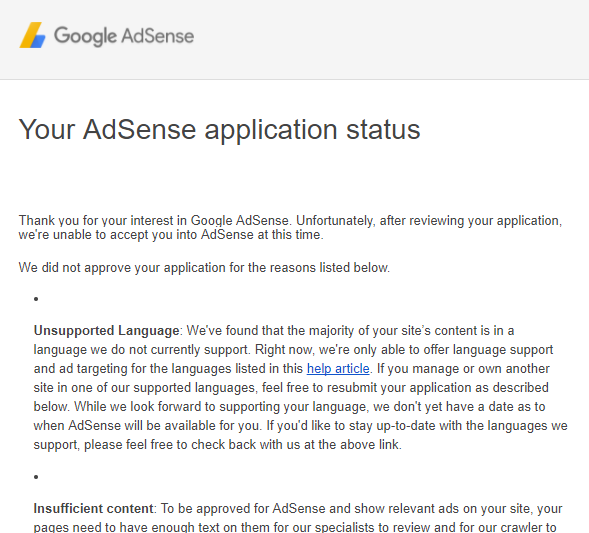Click the bullet point above Insufficient content

coord(36,477)
